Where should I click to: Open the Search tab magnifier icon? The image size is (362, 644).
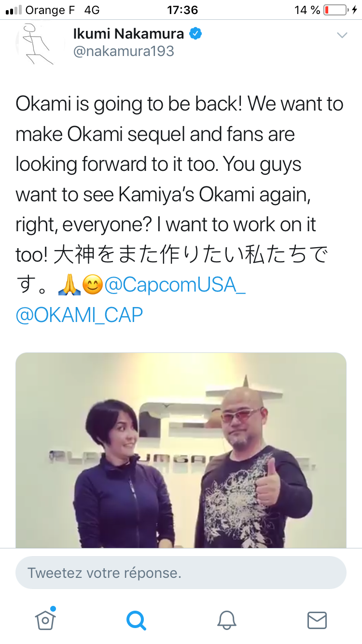136,620
